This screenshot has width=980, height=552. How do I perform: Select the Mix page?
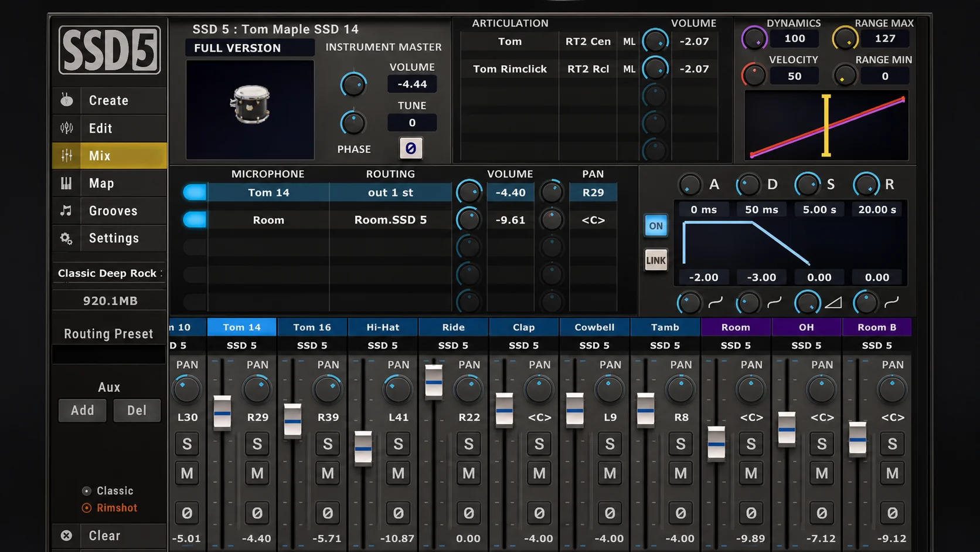pos(109,155)
